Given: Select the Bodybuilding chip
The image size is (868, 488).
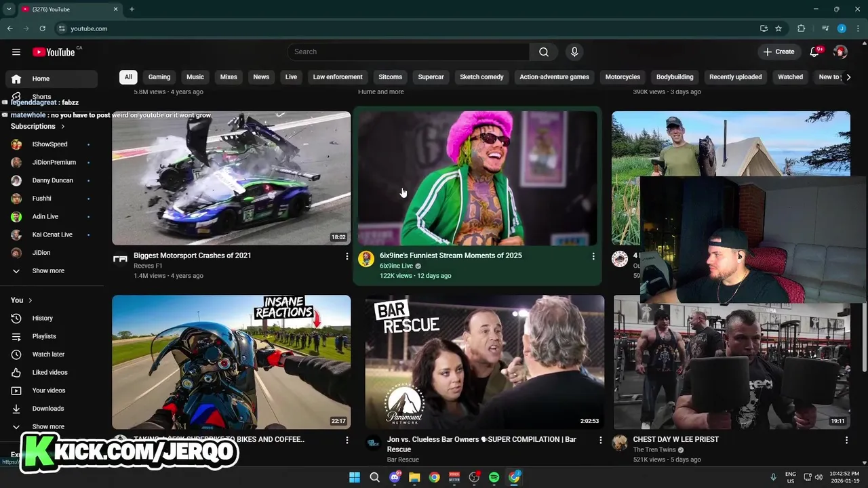Looking at the screenshot, I should tap(675, 77).
